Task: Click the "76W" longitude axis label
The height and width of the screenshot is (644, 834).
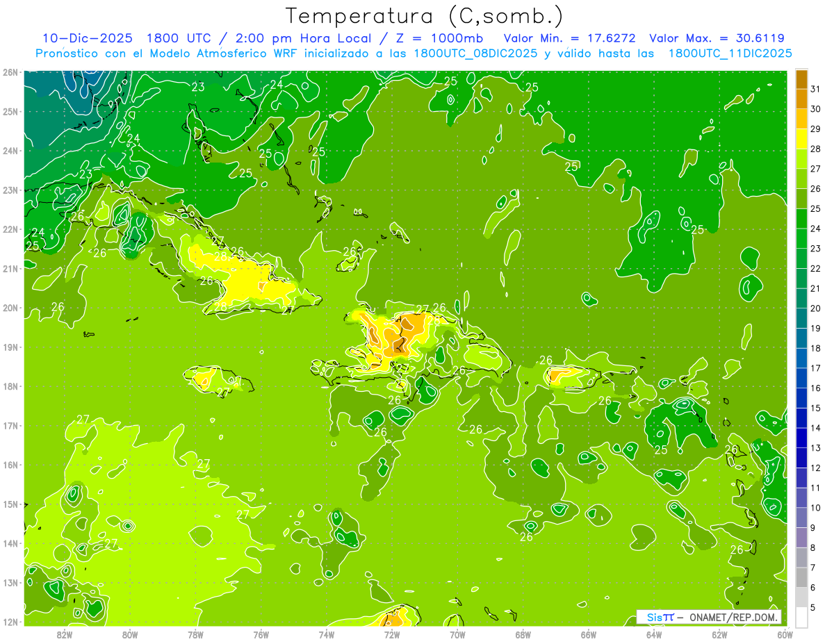Action: [261, 634]
